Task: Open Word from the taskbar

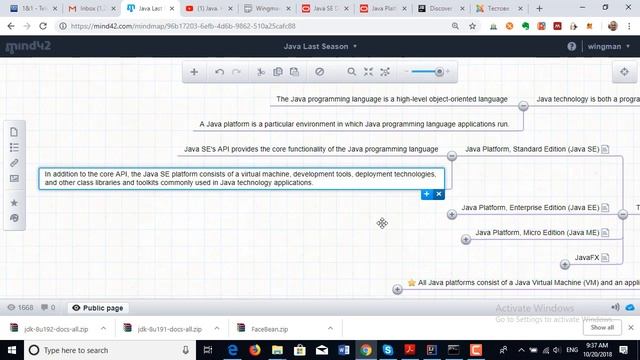Action: pos(344,350)
